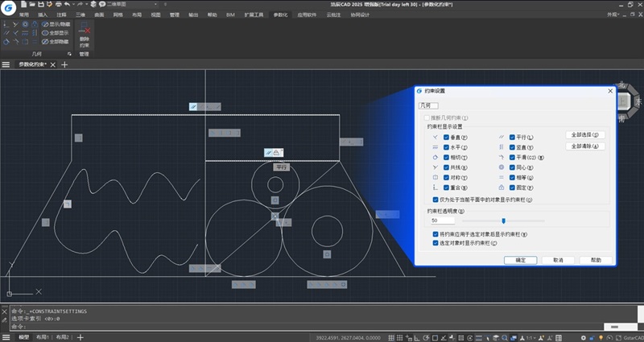The width and height of the screenshot is (644, 342).
Task: Switch to the 注释 ribbon tab
Action: pyautogui.click(x=61, y=14)
